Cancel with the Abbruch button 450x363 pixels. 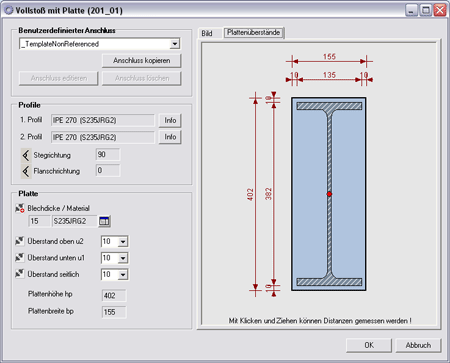418,345
